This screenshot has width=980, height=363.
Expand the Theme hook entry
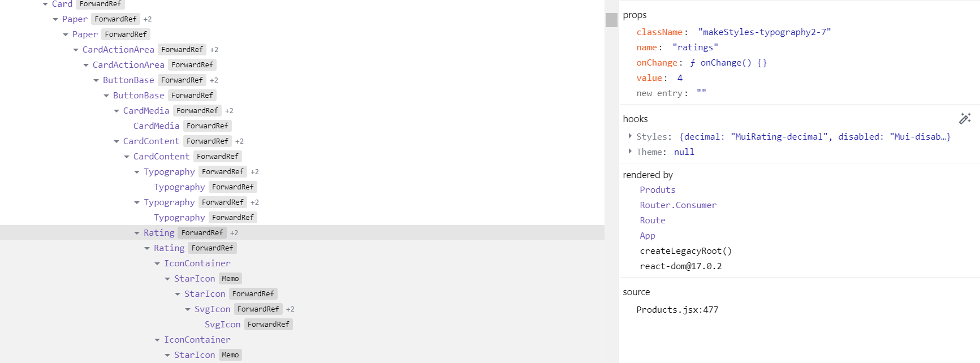point(630,152)
